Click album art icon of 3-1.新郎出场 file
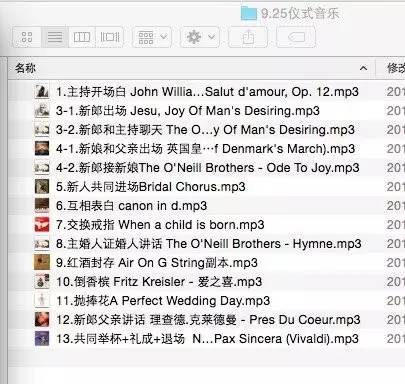405x384 pixels. tap(42, 111)
